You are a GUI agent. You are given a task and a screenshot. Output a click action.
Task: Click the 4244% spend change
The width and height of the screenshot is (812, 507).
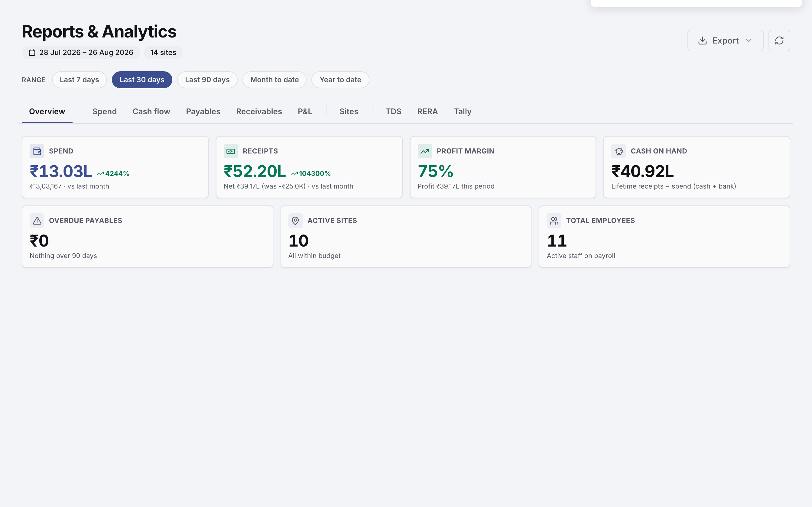point(117,174)
